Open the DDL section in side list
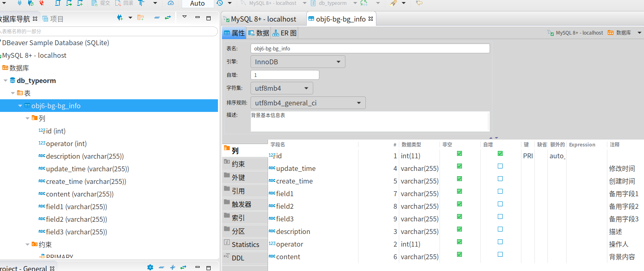 [245, 258]
